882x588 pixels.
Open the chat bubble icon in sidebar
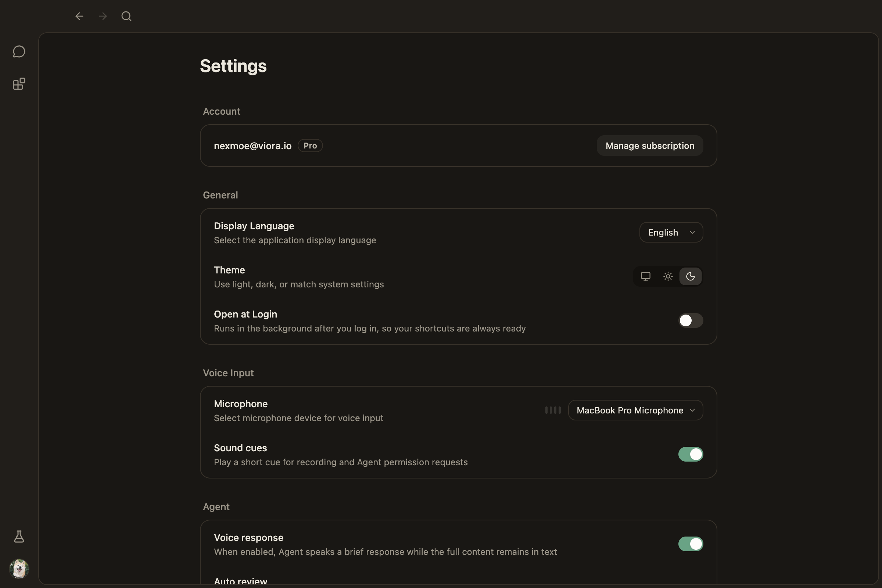[19, 52]
